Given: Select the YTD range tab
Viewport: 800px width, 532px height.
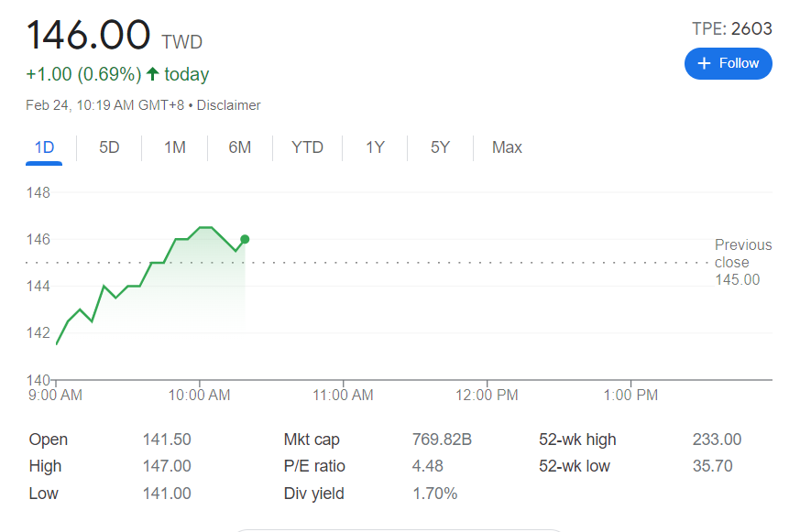Looking at the screenshot, I should point(307,147).
